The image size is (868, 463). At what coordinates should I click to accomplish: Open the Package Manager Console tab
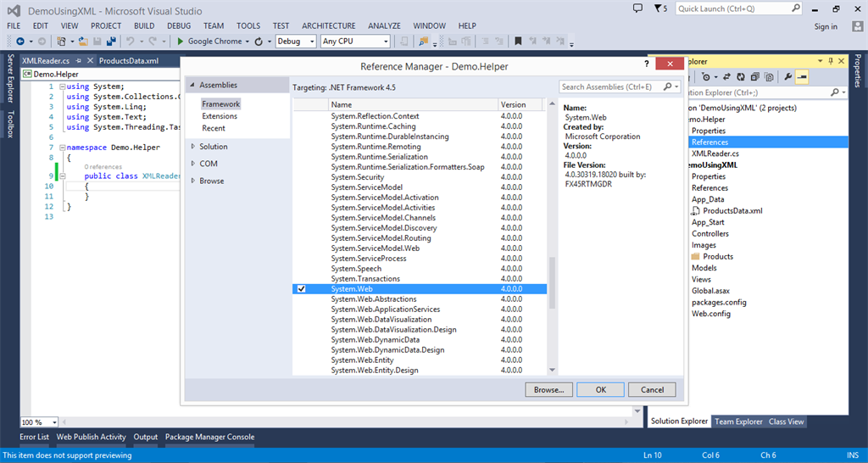(x=210, y=437)
